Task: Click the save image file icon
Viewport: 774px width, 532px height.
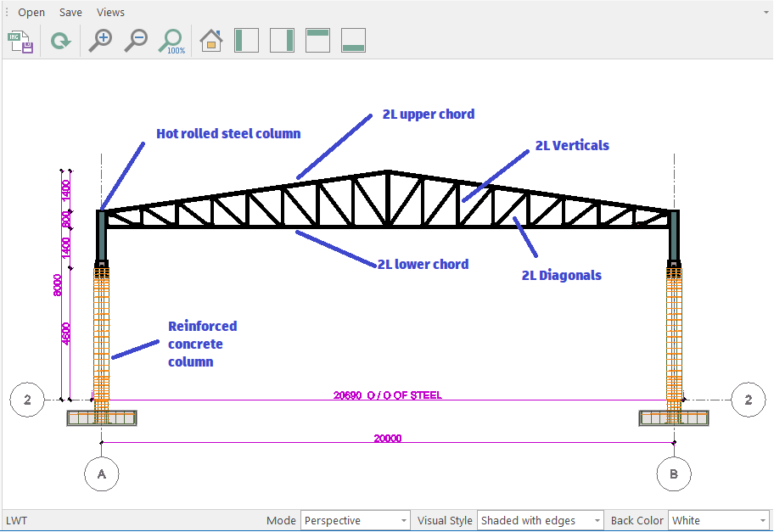Action: pyautogui.click(x=20, y=40)
